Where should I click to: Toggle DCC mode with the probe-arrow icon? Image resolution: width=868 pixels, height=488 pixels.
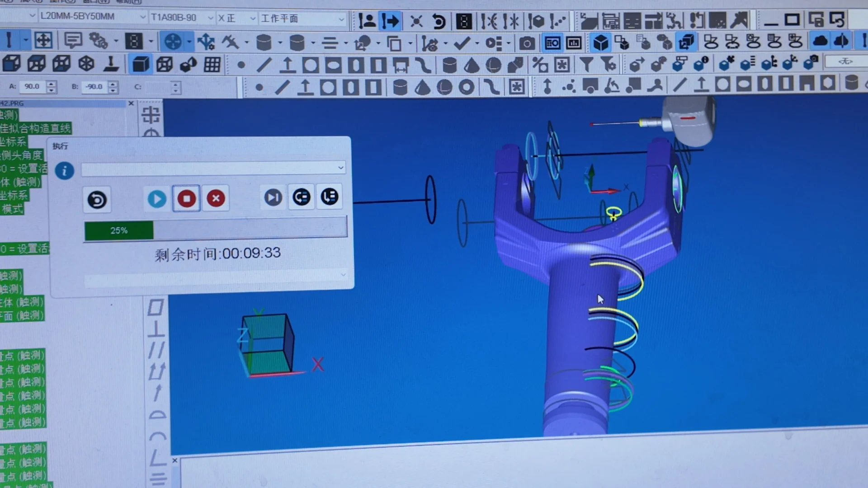(x=390, y=21)
